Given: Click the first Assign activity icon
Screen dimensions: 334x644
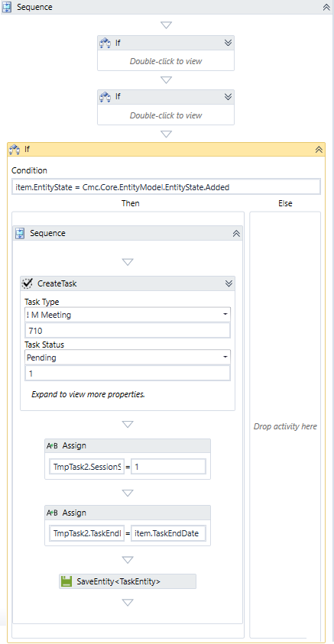Looking at the screenshot, I should [52, 445].
